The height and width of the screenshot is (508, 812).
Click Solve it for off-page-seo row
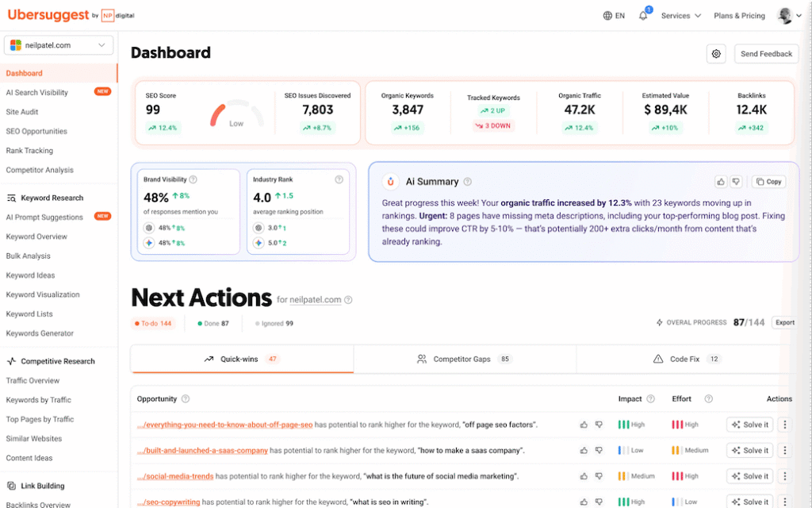click(749, 425)
